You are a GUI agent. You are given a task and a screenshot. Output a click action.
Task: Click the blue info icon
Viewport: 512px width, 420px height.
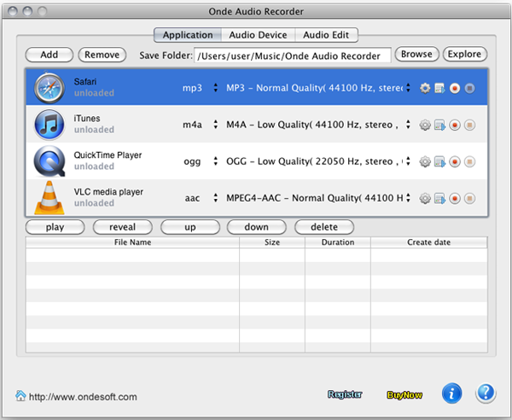coord(452,394)
